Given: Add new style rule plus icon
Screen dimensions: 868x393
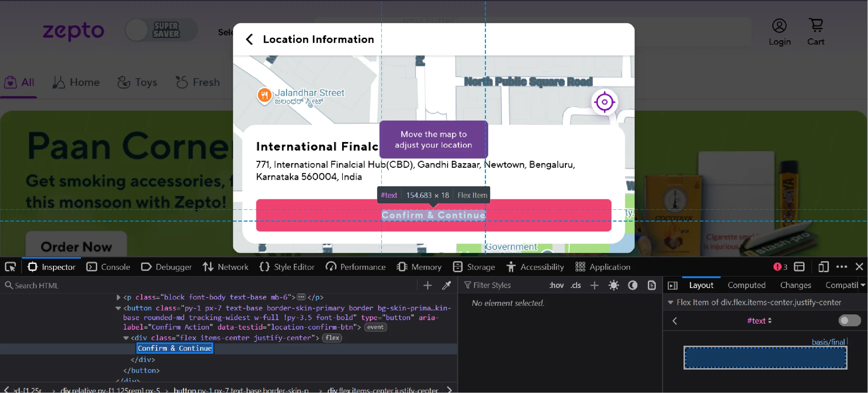Looking at the screenshot, I should (x=594, y=285).
